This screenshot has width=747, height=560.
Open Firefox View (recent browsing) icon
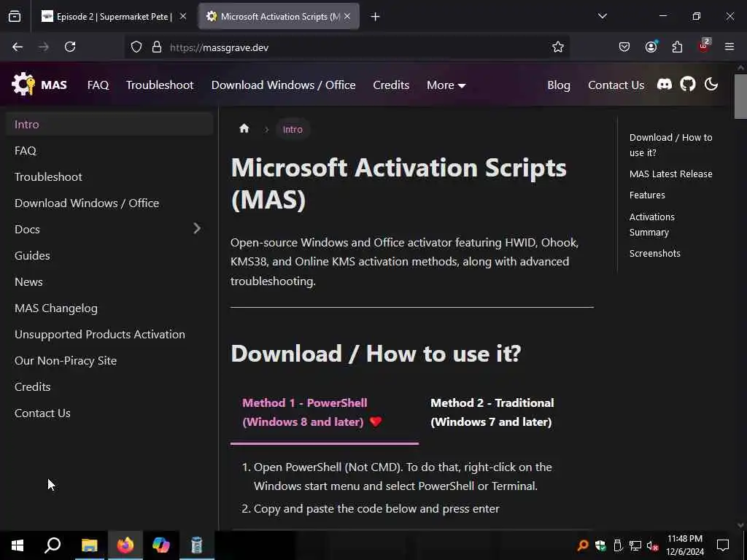(x=15, y=17)
